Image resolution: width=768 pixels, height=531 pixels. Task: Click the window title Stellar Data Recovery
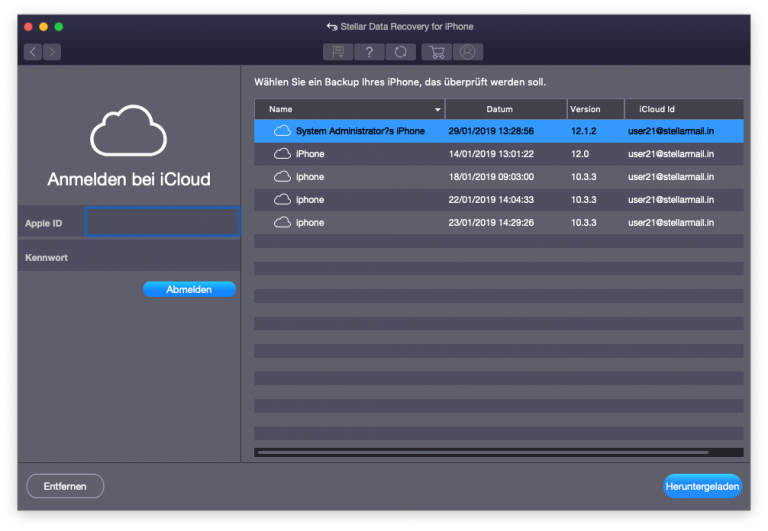[x=407, y=26]
